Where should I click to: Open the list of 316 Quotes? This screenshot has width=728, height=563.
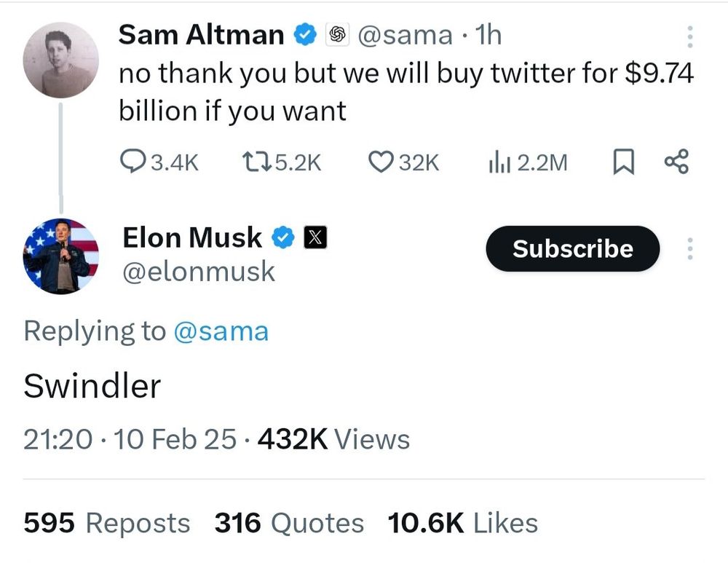point(289,522)
